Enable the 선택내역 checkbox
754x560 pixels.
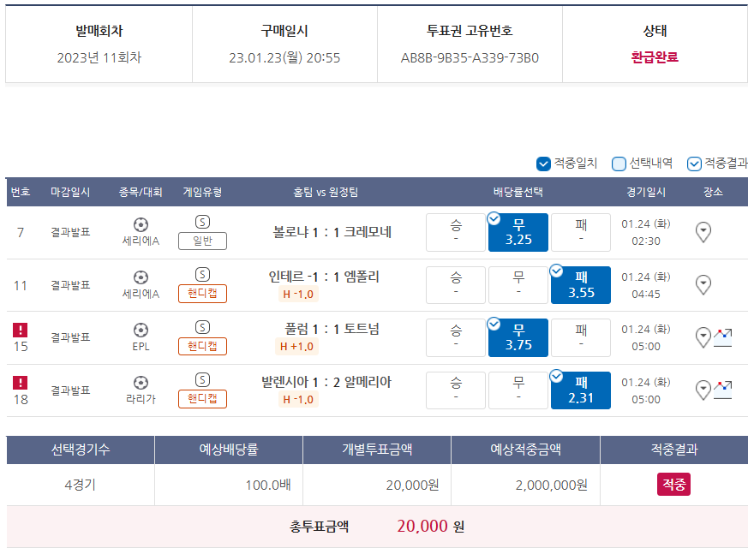tap(619, 164)
